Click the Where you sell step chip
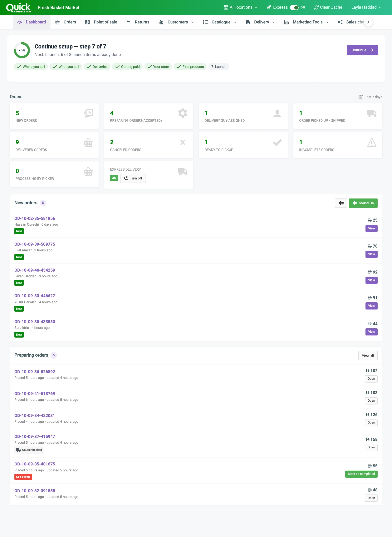The image size is (392, 537). 31,67
